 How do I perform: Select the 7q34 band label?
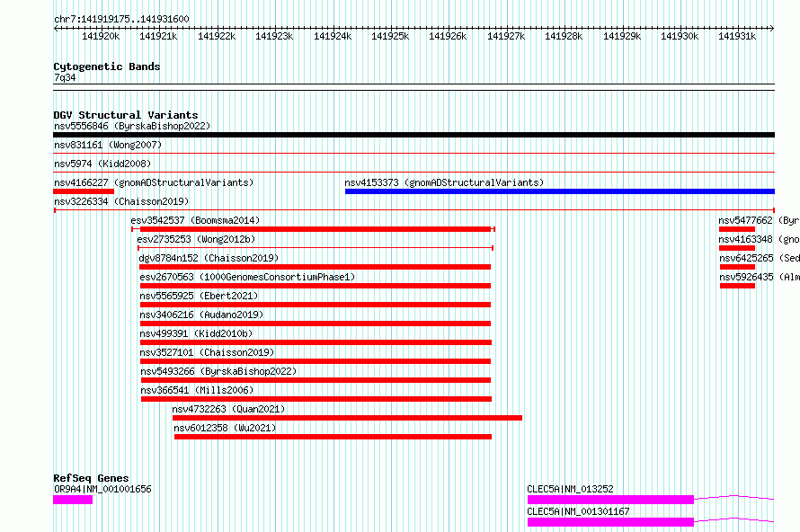coord(65,77)
